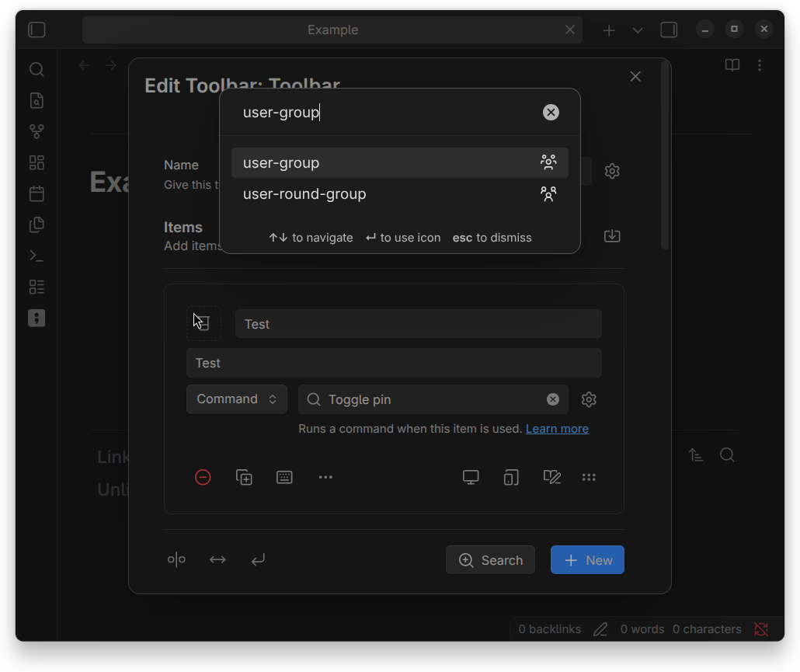Open the list layout ribbon icon
This screenshot has height=672, width=800.
(37, 287)
